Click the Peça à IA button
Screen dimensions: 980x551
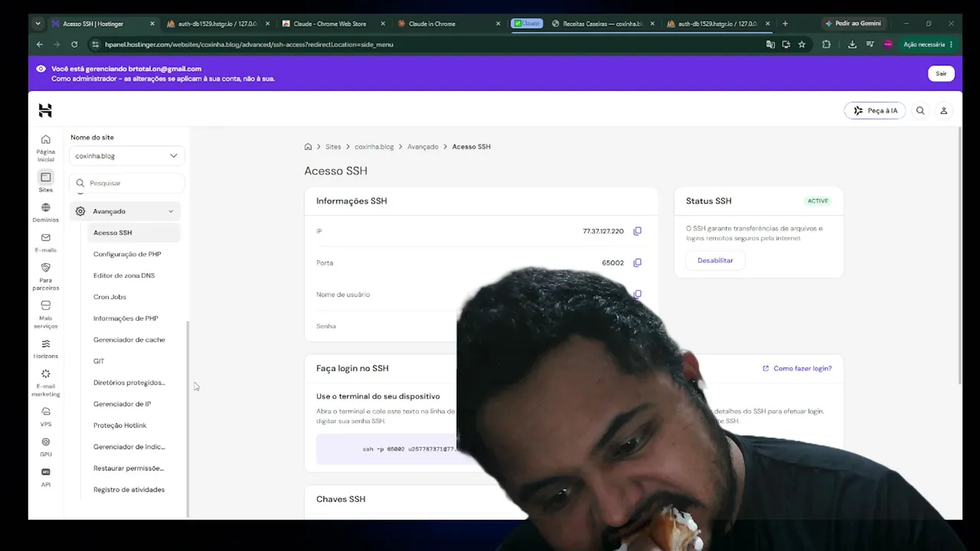click(875, 111)
